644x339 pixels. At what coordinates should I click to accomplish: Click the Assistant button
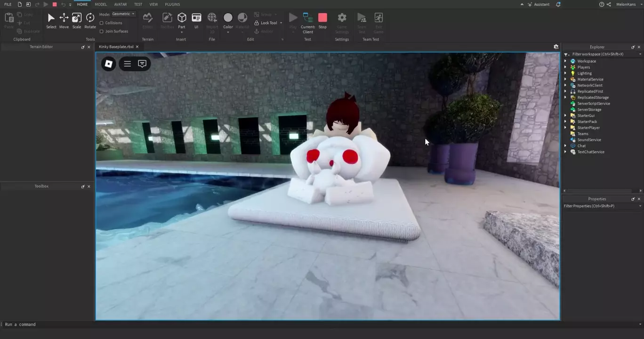538,4
